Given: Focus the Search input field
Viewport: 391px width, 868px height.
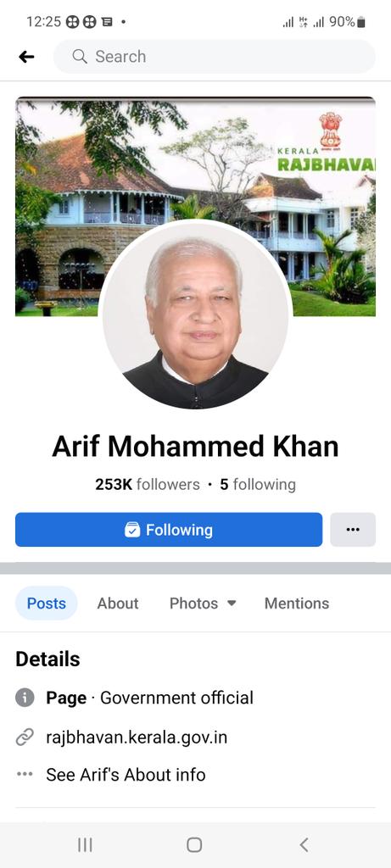Looking at the screenshot, I should pyautogui.click(x=215, y=57).
